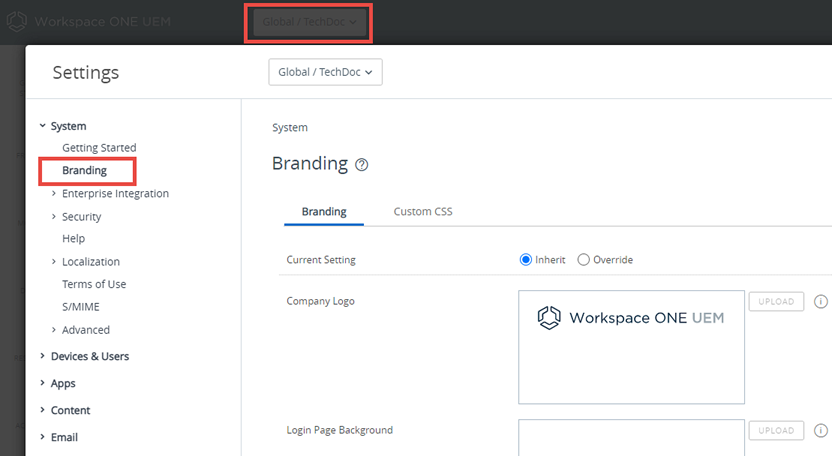The width and height of the screenshot is (832, 456).
Task: Select the Override radio button
Action: tap(584, 260)
